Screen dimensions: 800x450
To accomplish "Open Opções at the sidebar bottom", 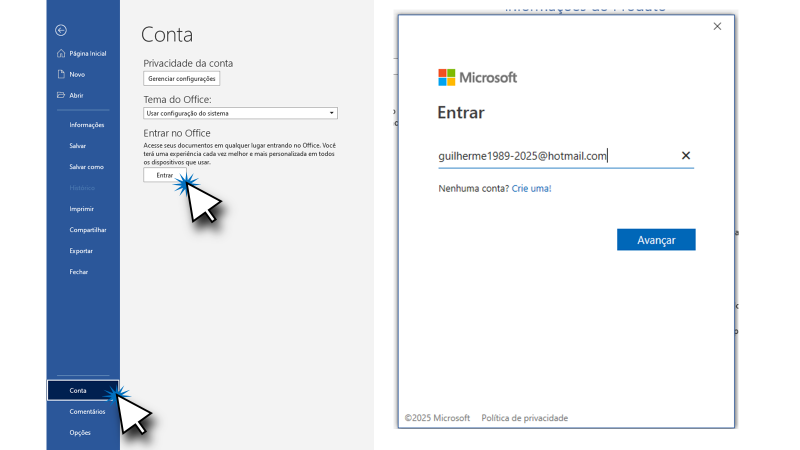I will point(80,432).
